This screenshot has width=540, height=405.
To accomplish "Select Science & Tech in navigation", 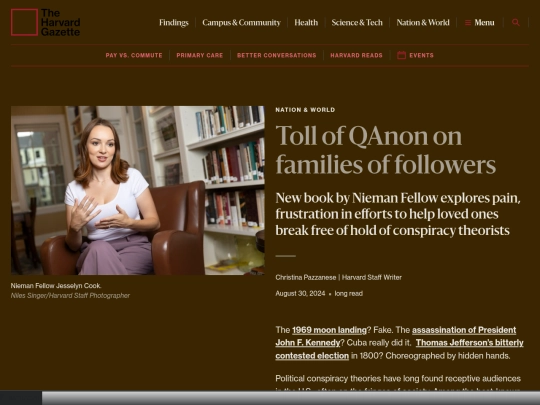I will click(357, 23).
